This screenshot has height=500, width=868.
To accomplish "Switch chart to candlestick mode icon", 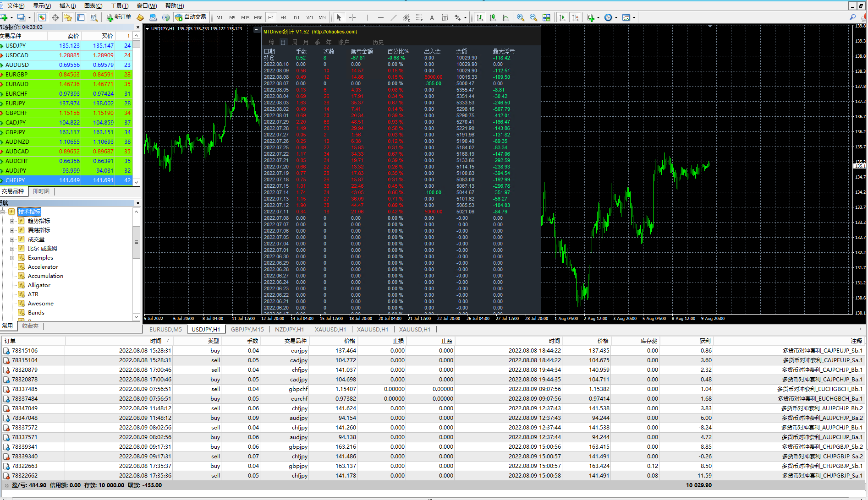I will (493, 17).
